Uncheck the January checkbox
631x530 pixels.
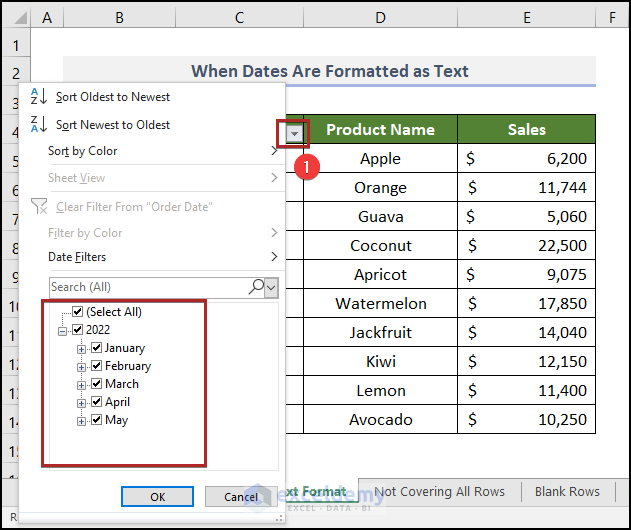pos(96,348)
